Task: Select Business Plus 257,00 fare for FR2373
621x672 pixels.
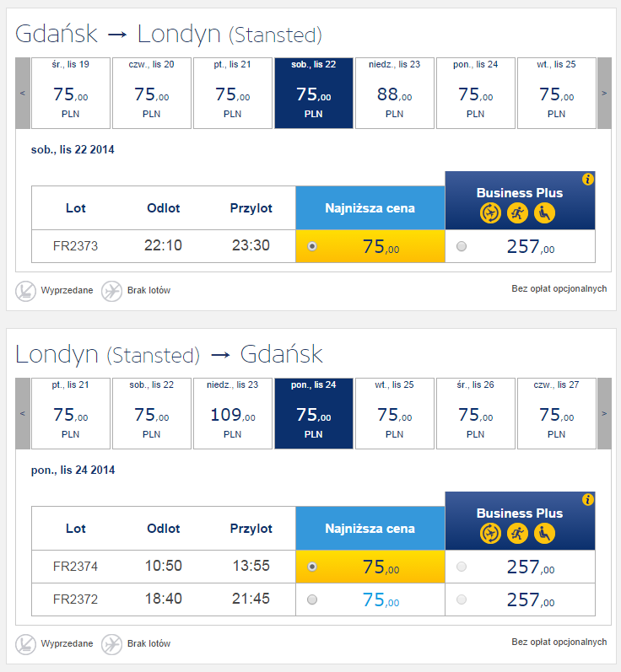Action: pos(462,246)
